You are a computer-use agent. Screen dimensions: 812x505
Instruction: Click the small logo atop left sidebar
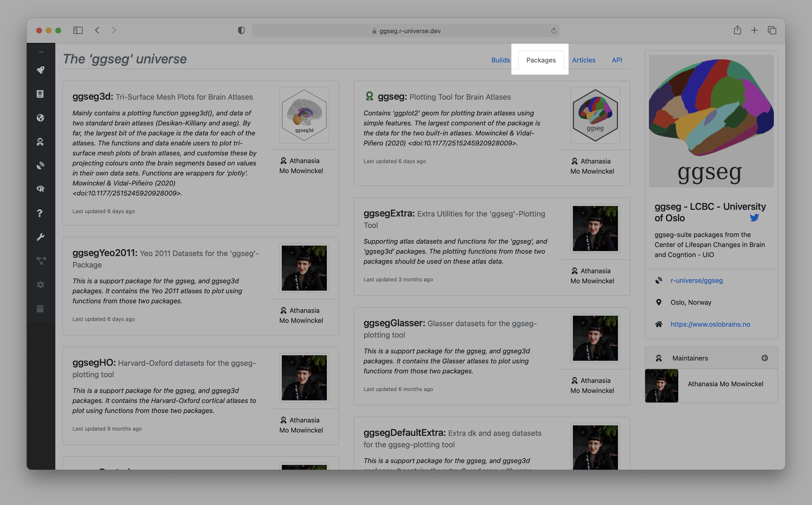click(x=41, y=52)
